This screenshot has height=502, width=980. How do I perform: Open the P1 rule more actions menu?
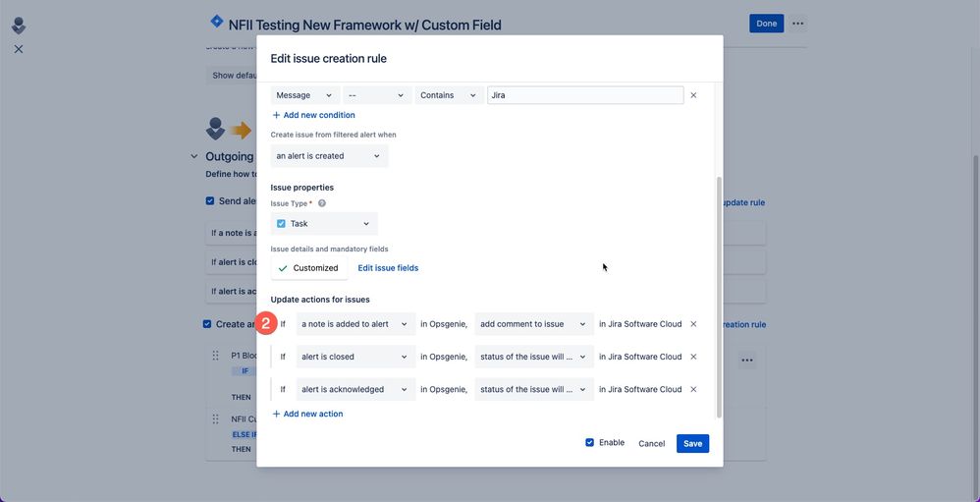[746, 361]
